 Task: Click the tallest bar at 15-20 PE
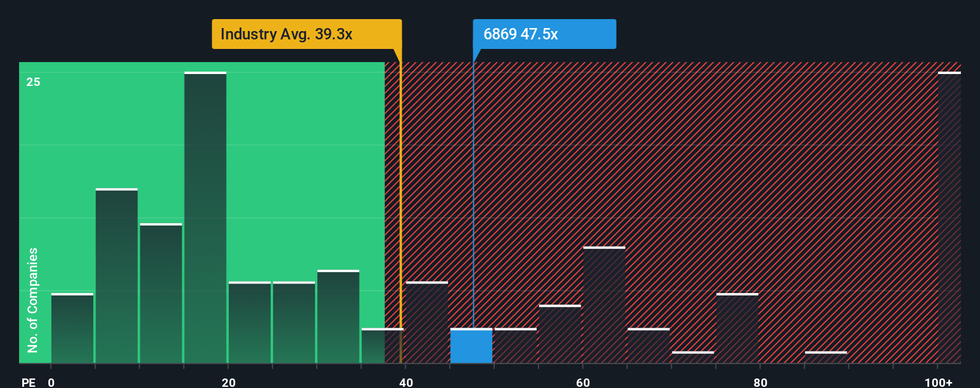(x=206, y=217)
